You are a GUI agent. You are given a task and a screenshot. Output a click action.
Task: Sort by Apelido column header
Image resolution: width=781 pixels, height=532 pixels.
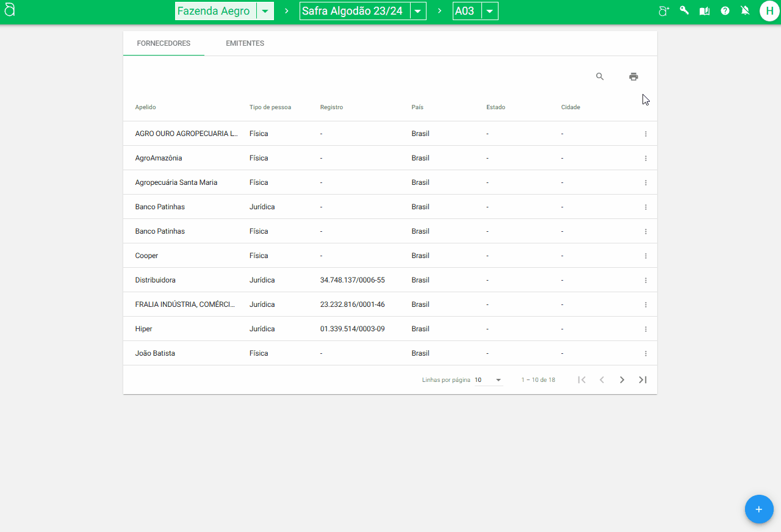[x=146, y=107]
